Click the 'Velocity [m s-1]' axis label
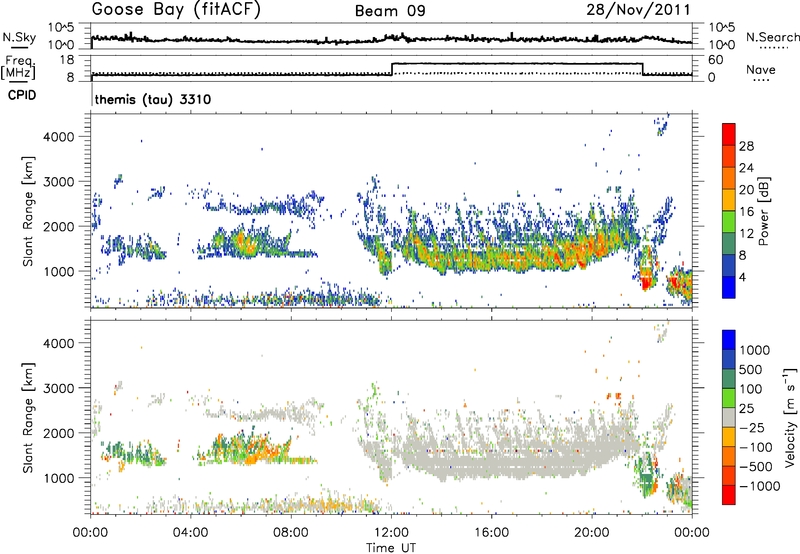The width and height of the screenshot is (800, 554). [x=790, y=416]
